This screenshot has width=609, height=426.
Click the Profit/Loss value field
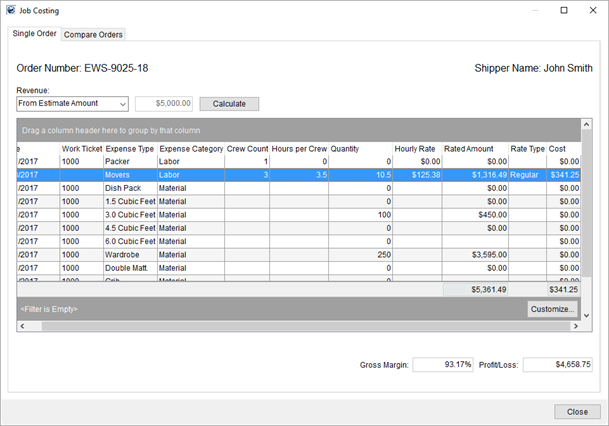coord(557,365)
